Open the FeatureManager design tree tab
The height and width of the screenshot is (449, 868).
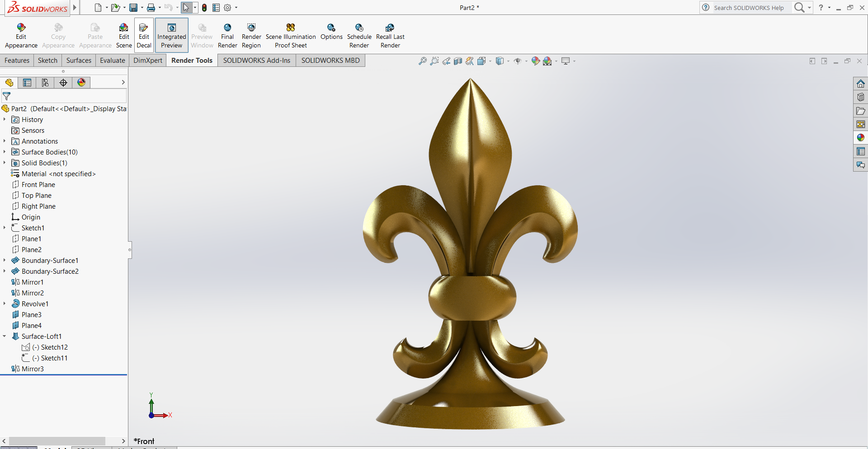pos(9,83)
